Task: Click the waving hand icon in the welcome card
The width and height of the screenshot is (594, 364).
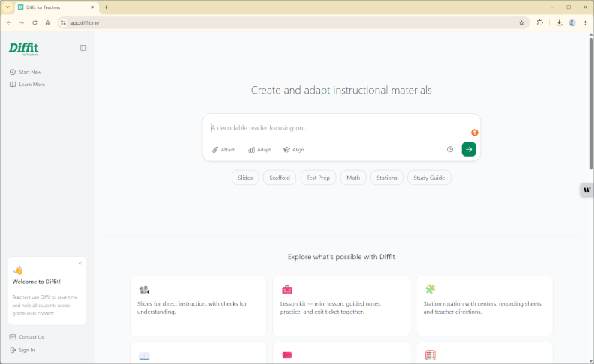Action: [18, 270]
